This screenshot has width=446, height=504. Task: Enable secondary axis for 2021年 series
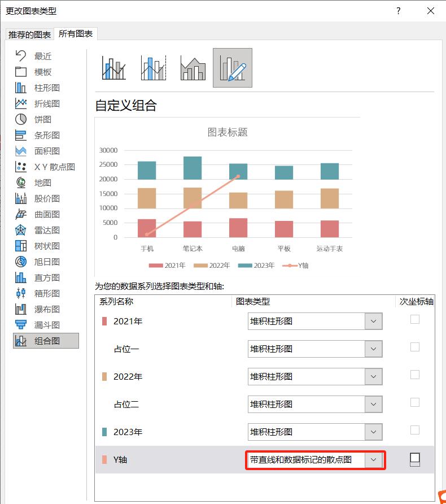[415, 319]
